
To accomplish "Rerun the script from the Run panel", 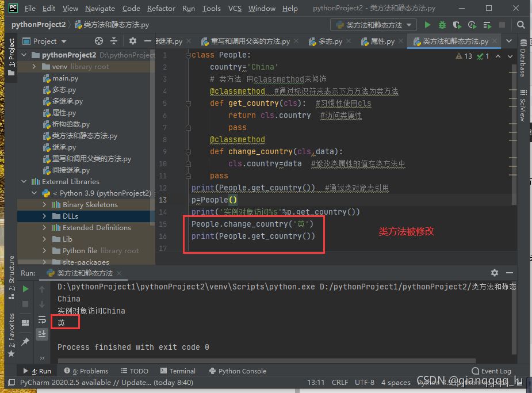I will click(x=25, y=289).
